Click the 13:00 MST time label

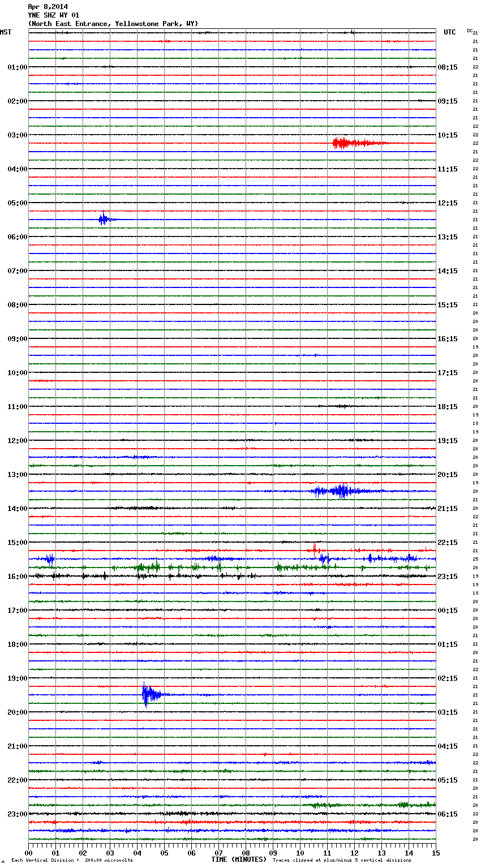click(x=18, y=475)
